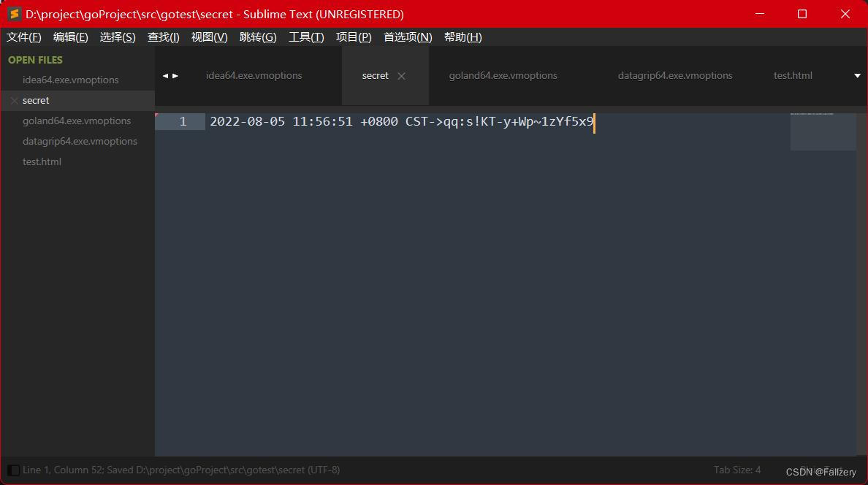The height and width of the screenshot is (485, 868).
Task: Click line number 1 in the gutter
Action: click(183, 121)
